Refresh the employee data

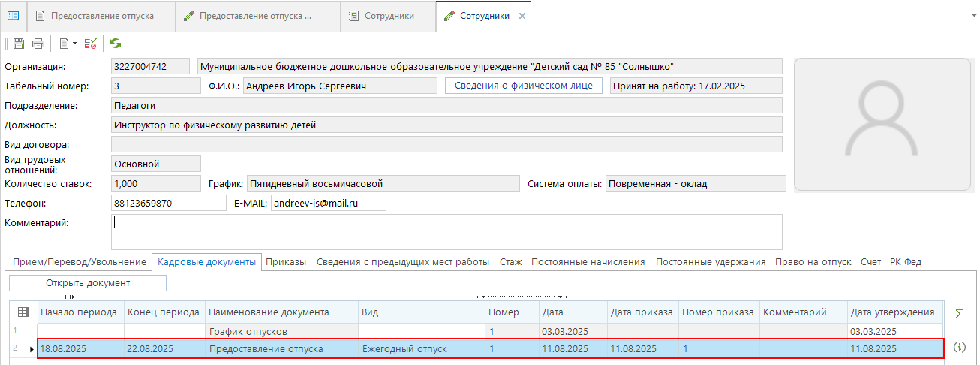coord(116,44)
